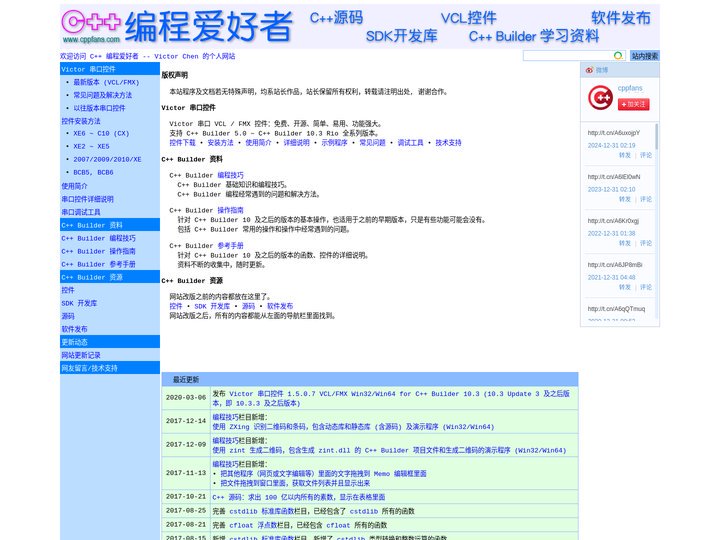Click 控件下载 link in main content
Viewport: 720px width, 540px height.
[x=182, y=143]
